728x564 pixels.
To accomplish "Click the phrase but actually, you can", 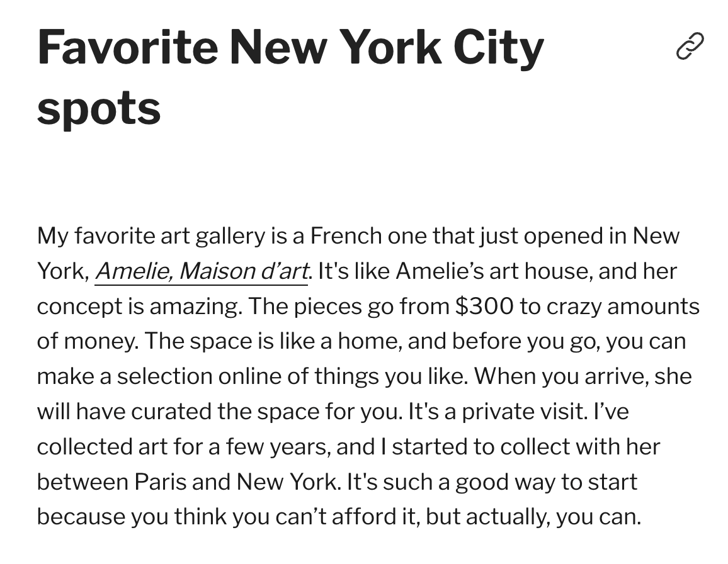I will 533,517.
